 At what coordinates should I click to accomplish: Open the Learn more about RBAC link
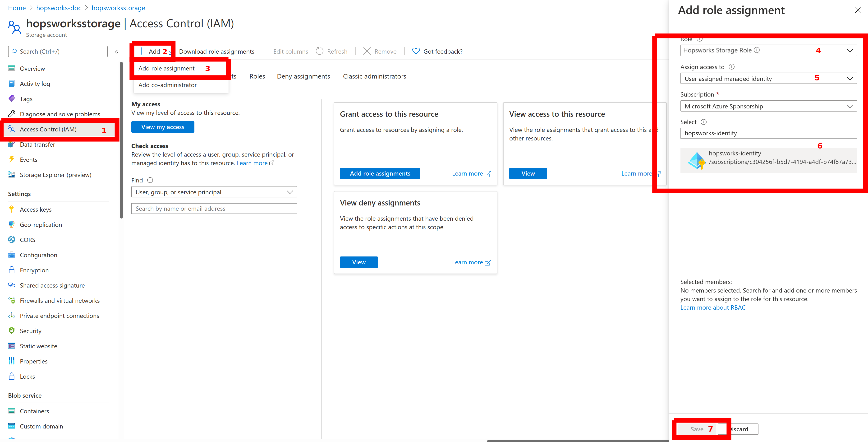click(713, 307)
